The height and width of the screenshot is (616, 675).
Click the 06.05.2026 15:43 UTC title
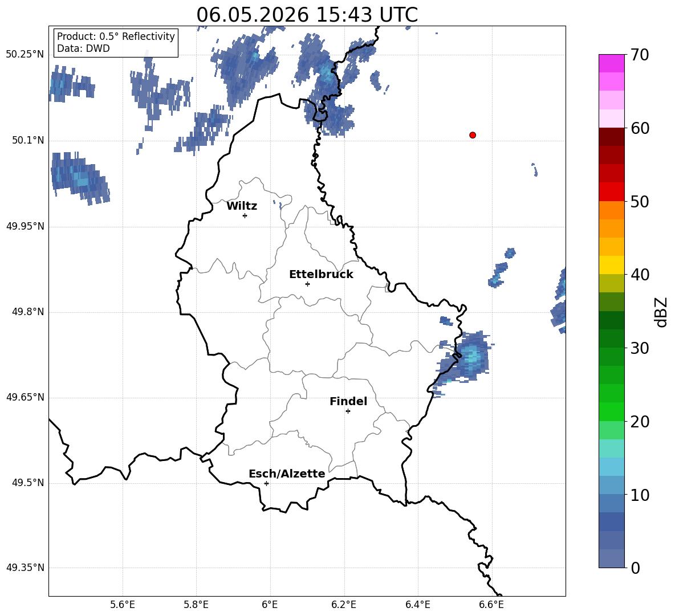307,15
